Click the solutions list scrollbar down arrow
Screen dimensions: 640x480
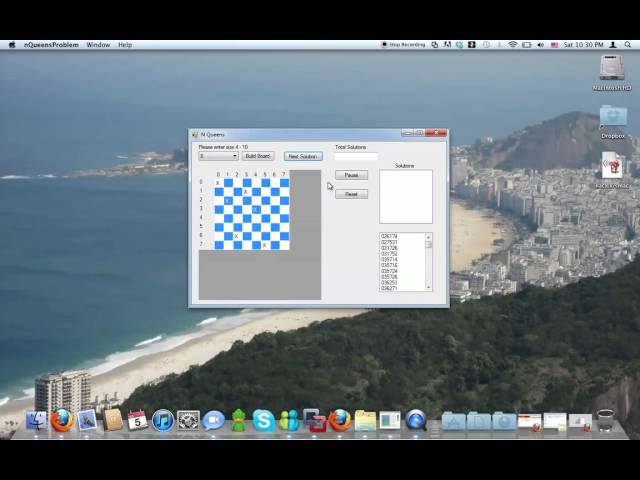[x=429, y=287]
